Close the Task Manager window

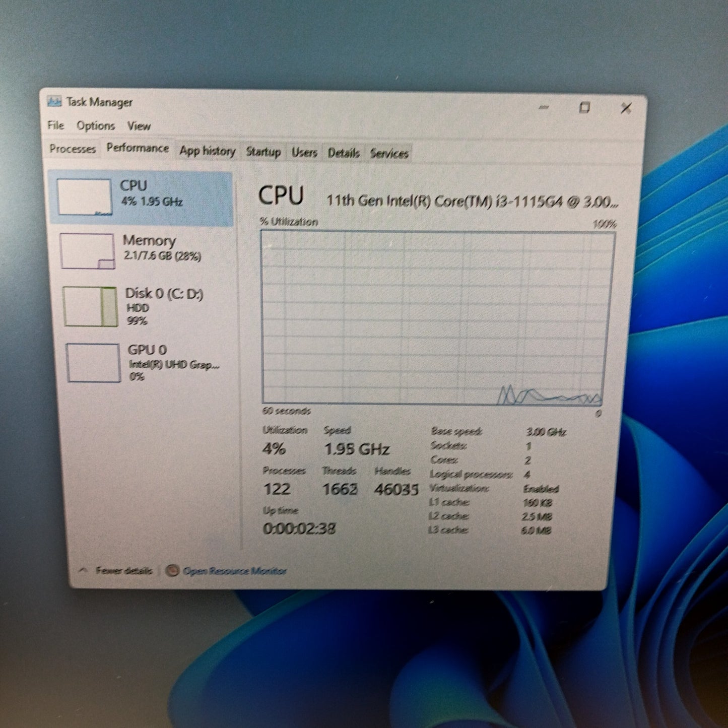[x=626, y=108]
